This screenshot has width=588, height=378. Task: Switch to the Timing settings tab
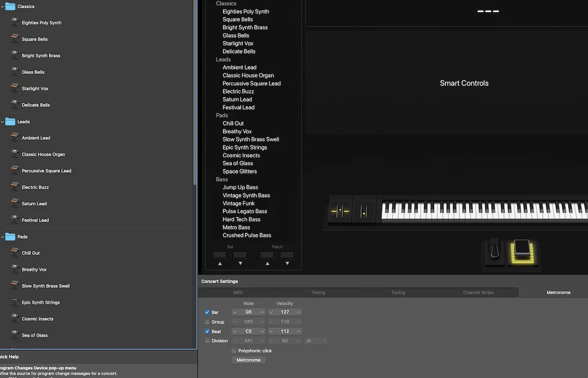318,293
